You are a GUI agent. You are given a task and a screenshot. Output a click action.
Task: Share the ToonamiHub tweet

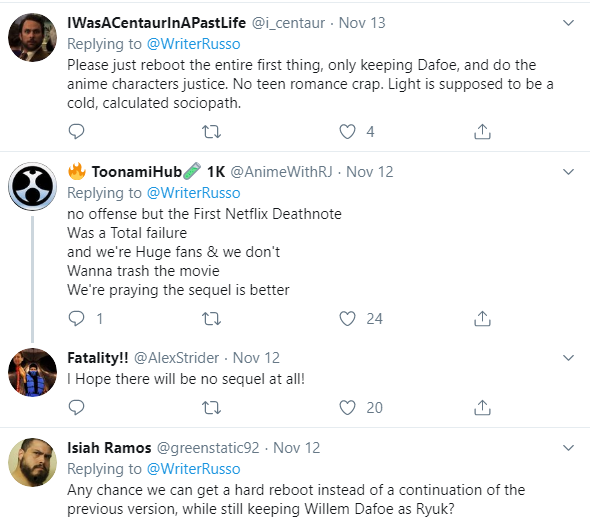coord(482,319)
